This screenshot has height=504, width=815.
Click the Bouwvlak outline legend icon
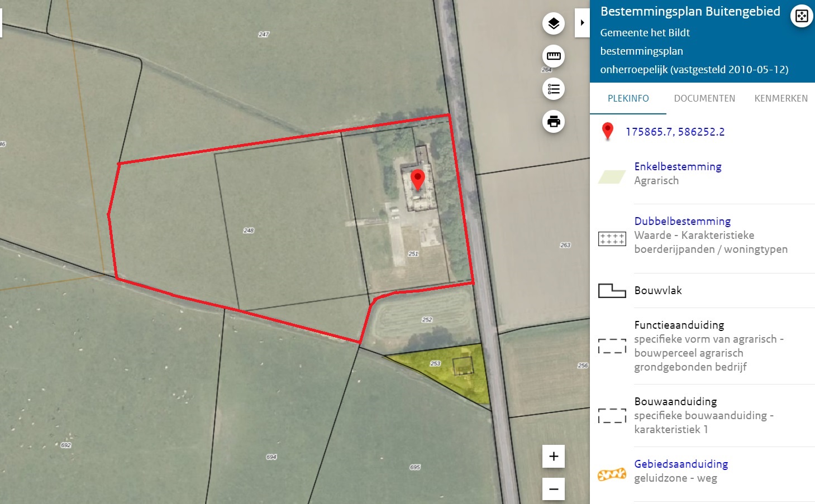coord(612,291)
